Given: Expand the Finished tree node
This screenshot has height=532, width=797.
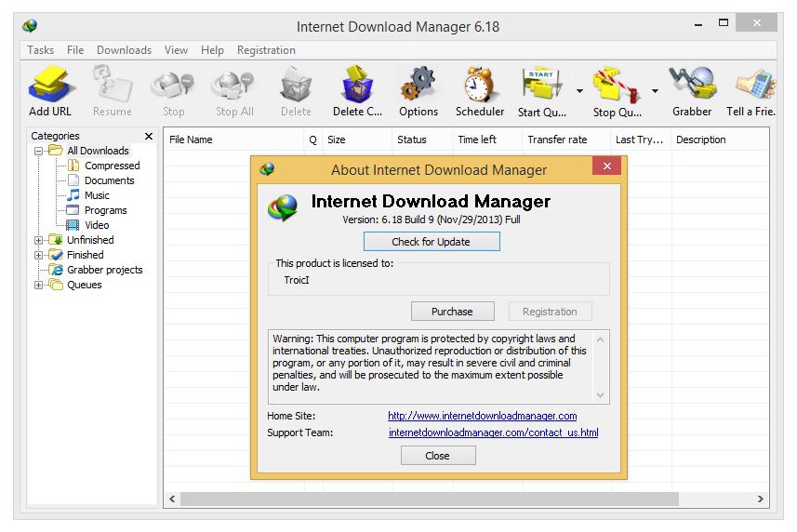Looking at the screenshot, I should pos(38,255).
